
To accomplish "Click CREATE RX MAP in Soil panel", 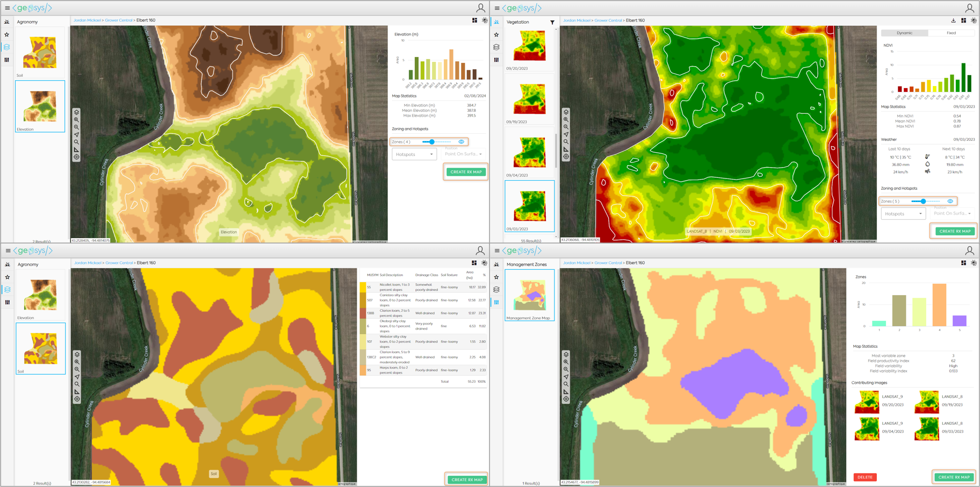I will pyautogui.click(x=467, y=479).
